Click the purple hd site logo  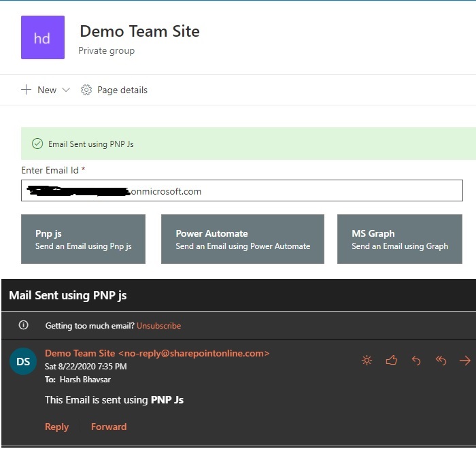[x=43, y=37]
